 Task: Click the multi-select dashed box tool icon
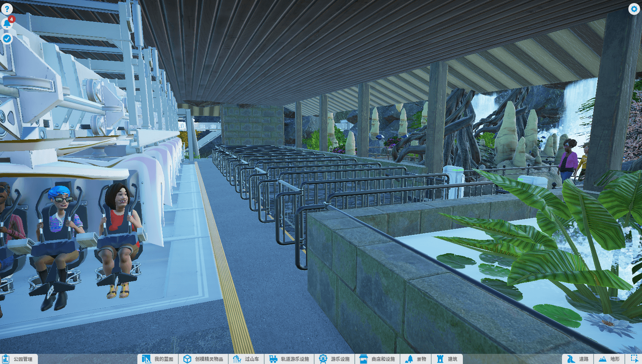(x=634, y=359)
